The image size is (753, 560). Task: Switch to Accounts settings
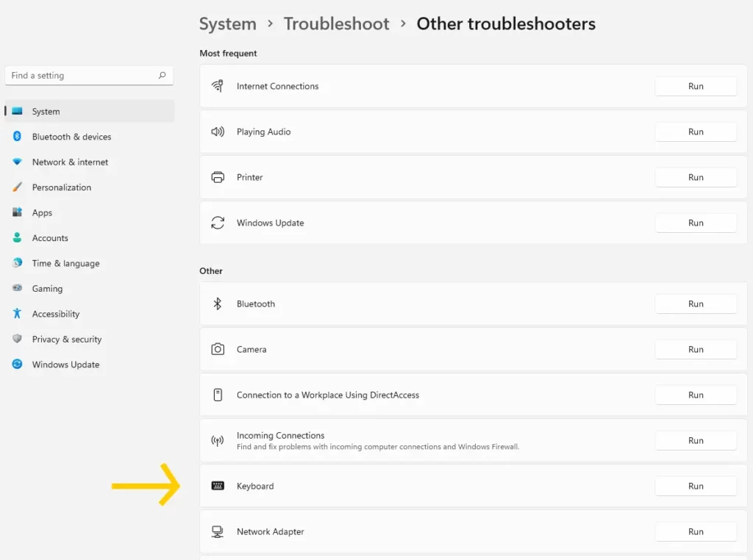click(89, 238)
